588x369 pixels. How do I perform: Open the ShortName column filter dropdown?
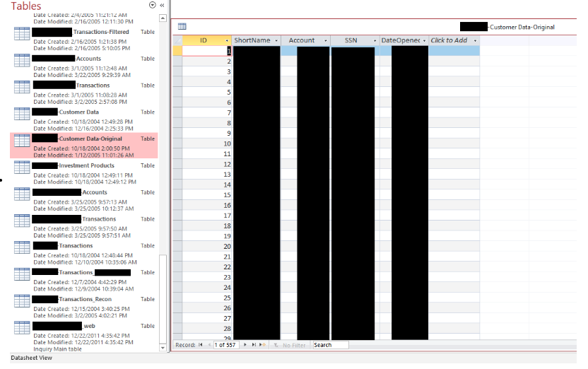(276, 41)
